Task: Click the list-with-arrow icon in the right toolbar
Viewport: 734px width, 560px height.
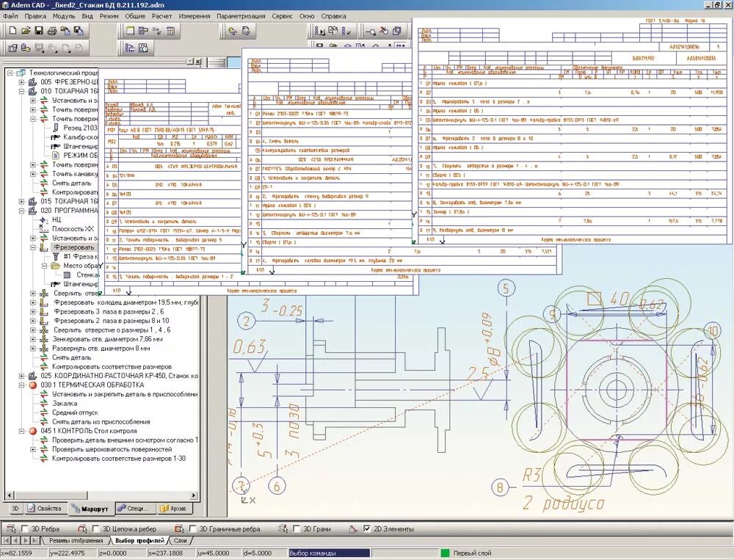Action: 320,31
